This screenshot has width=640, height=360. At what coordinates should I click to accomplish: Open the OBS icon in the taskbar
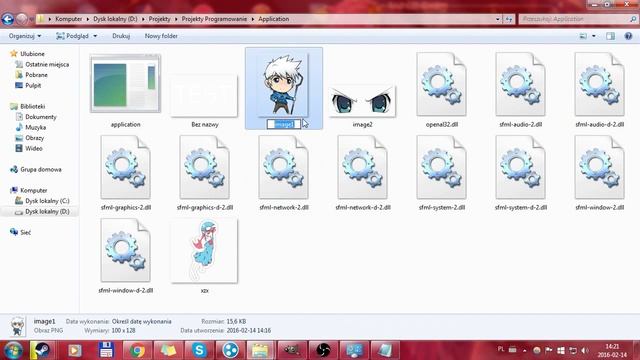[x=323, y=351]
